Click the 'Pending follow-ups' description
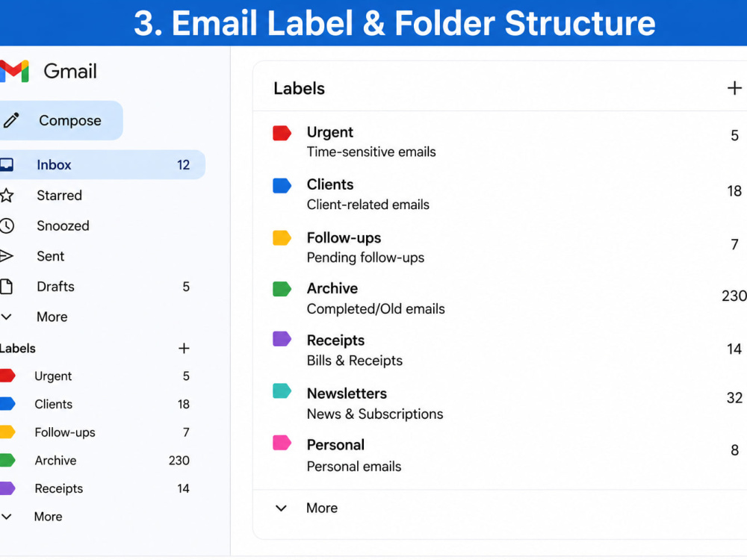Image resolution: width=747 pixels, height=560 pixels. (365, 258)
